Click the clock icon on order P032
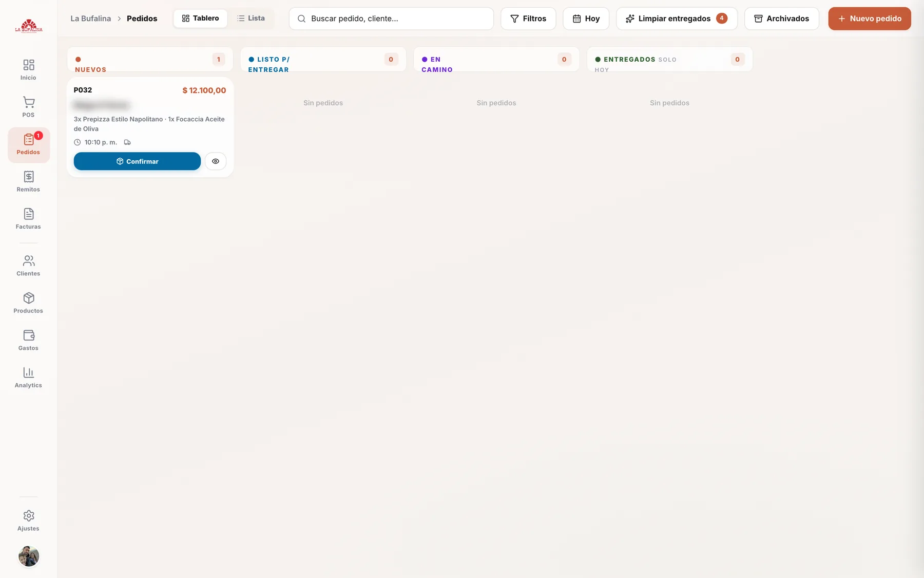924x578 pixels. click(x=78, y=142)
